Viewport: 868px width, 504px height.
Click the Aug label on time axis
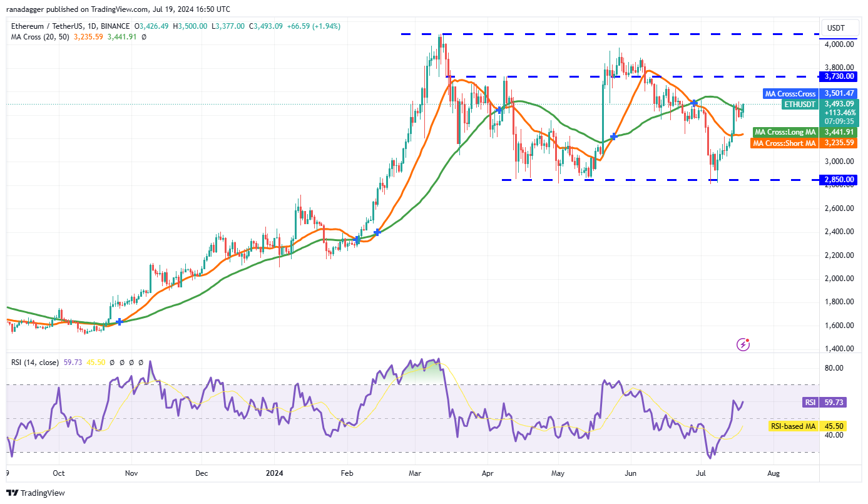coord(773,474)
